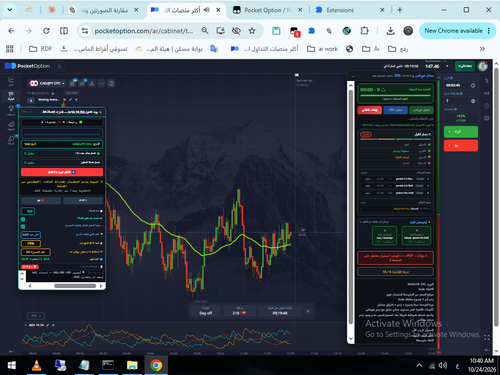Click the 165 value field in bot panel
The width and height of the screenshot is (500, 375).
(28, 211)
